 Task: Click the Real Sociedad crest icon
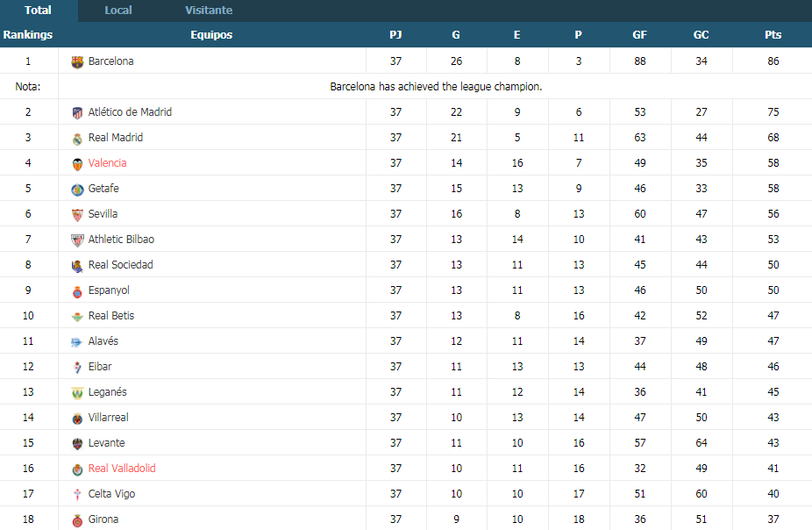[x=77, y=265]
